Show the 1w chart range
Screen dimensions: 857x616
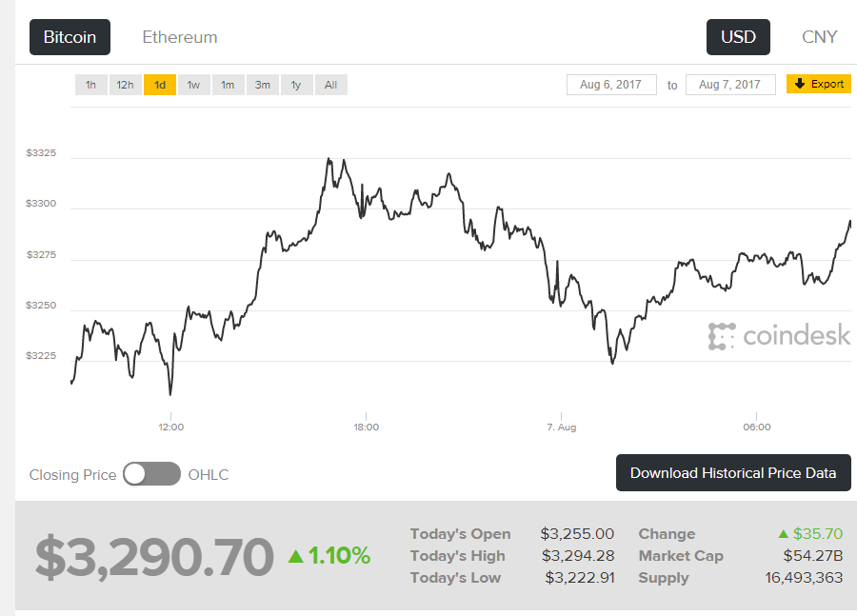(x=193, y=85)
